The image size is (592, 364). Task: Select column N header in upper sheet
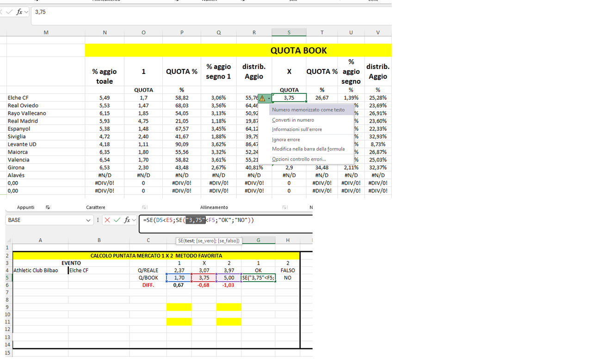tap(105, 32)
